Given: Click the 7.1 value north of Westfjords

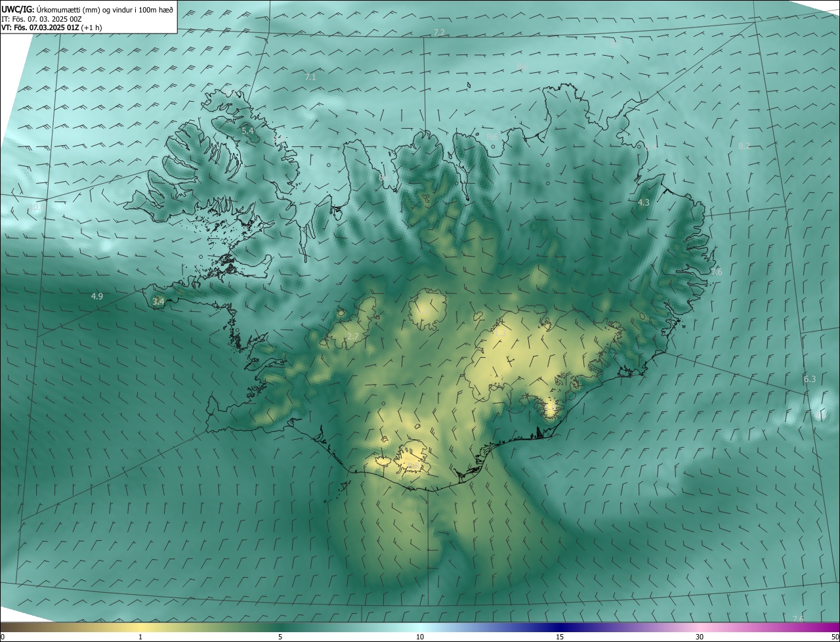Looking at the screenshot, I should [310, 77].
